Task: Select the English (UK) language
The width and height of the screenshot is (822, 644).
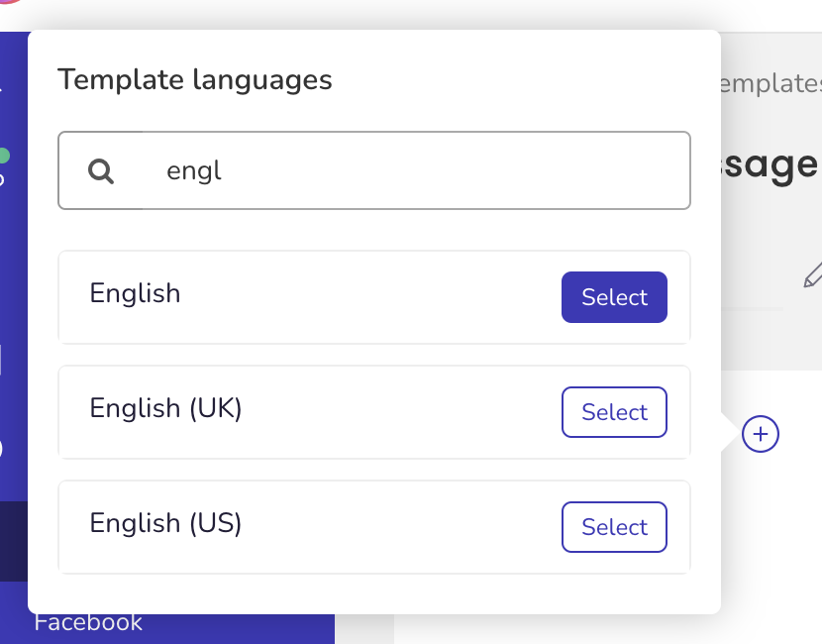Action: (614, 412)
